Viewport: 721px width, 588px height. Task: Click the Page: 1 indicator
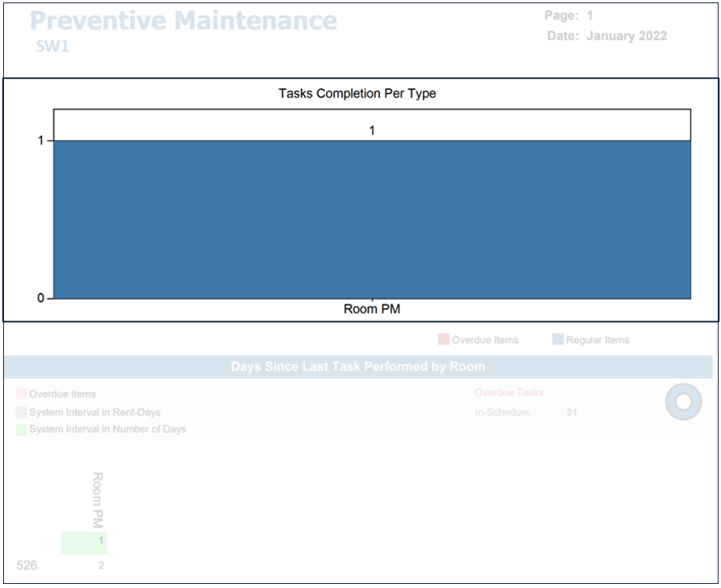(568, 15)
